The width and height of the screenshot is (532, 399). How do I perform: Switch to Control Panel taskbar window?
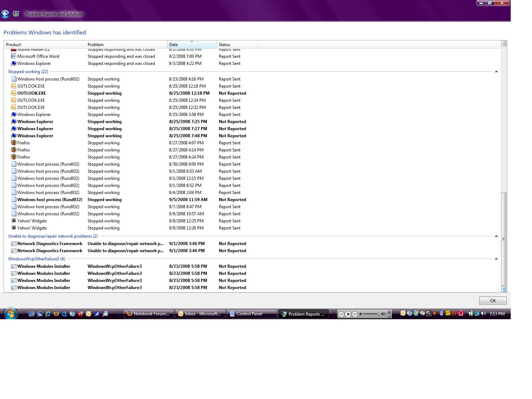251,314
